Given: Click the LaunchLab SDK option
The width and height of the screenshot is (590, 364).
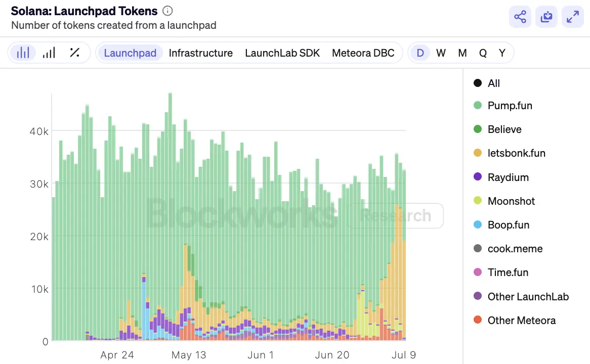Looking at the screenshot, I should tap(282, 53).
